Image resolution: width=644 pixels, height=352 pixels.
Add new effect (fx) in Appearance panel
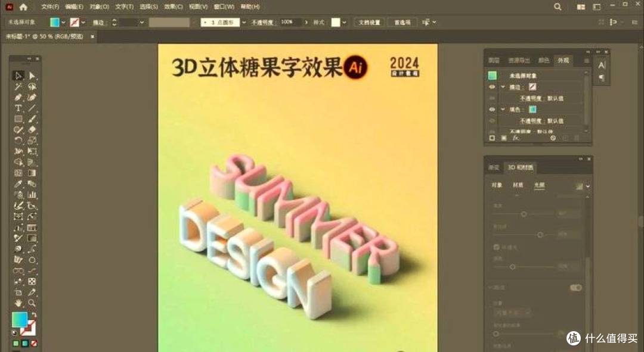click(x=516, y=138)
